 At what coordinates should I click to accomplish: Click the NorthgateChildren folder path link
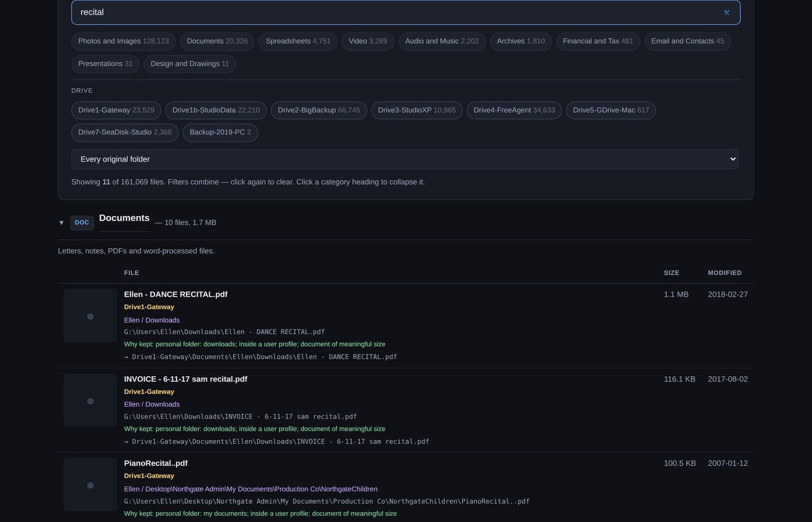[x=251, y=490]
